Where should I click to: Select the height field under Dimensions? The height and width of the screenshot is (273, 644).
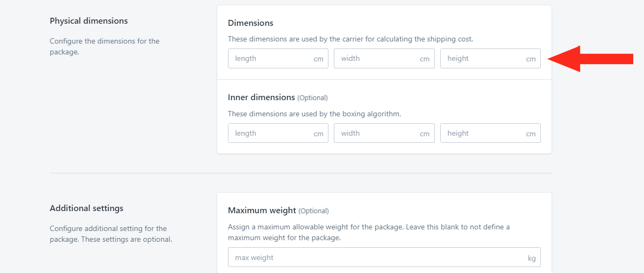490,58
